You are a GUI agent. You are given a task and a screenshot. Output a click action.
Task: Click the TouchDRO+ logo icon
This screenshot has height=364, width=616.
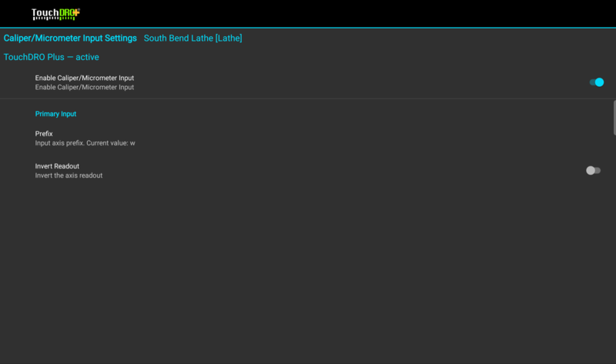55,14
